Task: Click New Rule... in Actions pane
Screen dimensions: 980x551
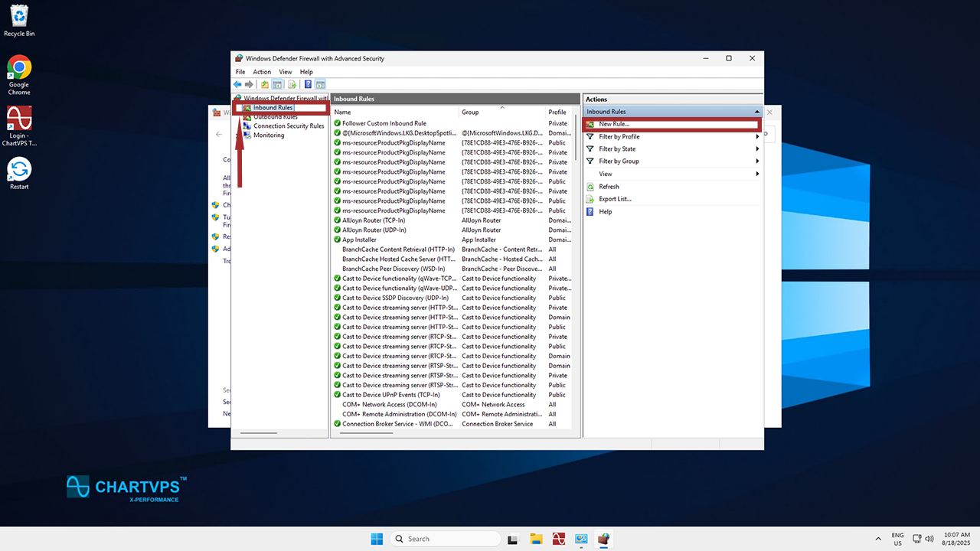Action: tap(614, 124)
